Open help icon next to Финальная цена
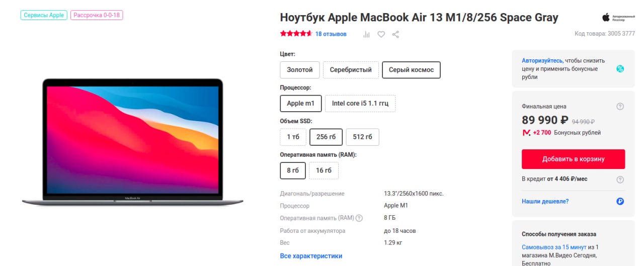 [620, 106]
